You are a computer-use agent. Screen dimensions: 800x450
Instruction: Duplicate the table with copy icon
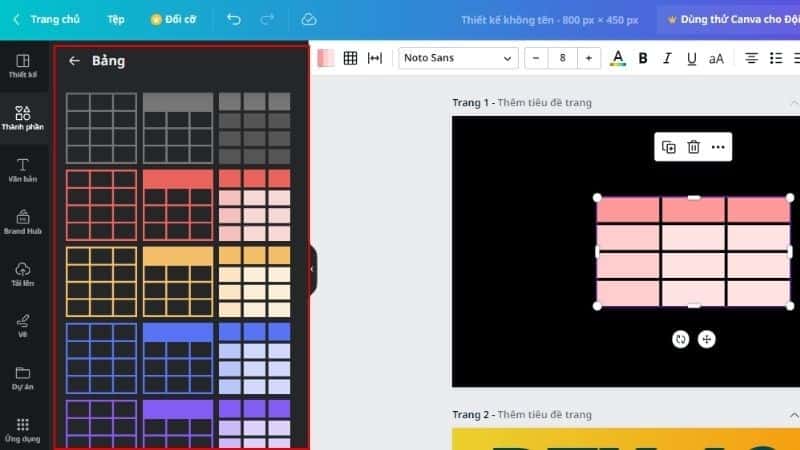click(669, 147)
